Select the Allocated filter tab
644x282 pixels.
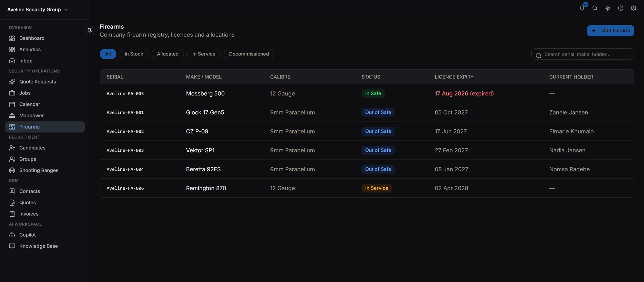click(167, 54)
